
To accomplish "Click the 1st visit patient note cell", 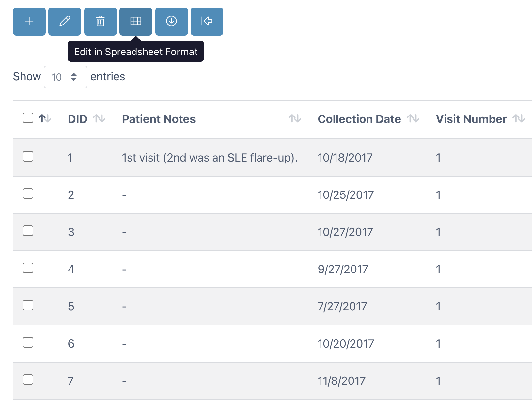I will pyautogui.click(x=210, y=158).
